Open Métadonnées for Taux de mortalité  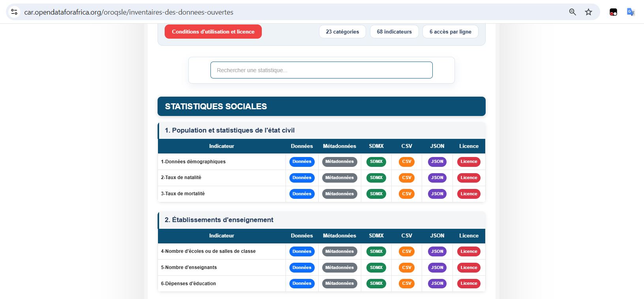340,194
